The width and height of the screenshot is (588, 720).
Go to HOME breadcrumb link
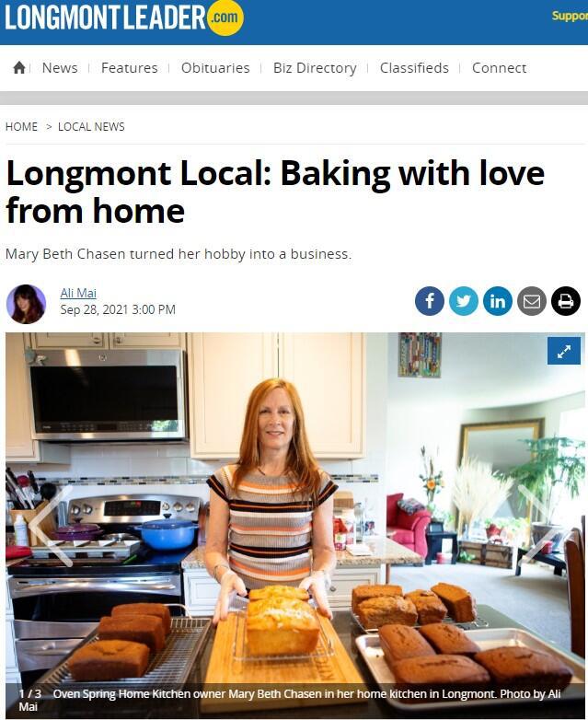coord(21,127)
